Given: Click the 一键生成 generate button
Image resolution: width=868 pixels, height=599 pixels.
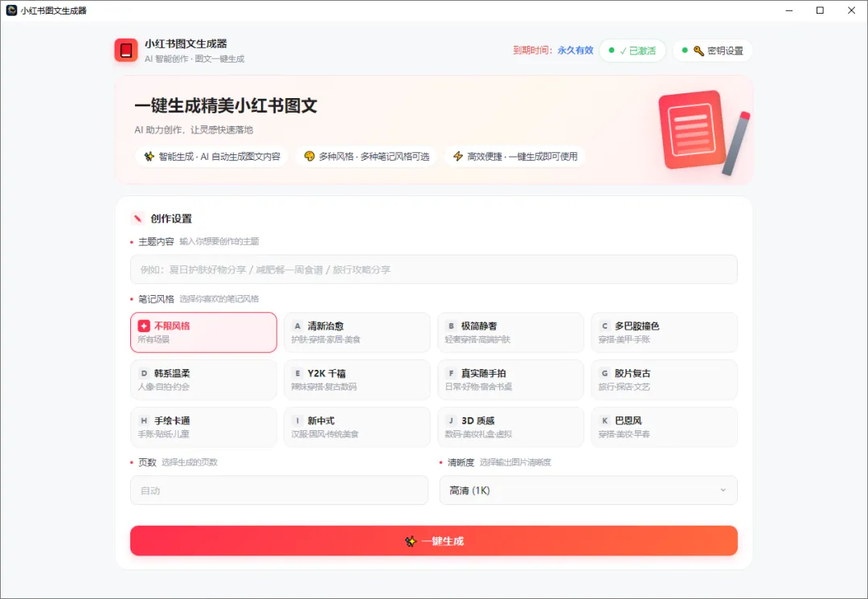Looking at the screenshot, I should tap(433, 541).
